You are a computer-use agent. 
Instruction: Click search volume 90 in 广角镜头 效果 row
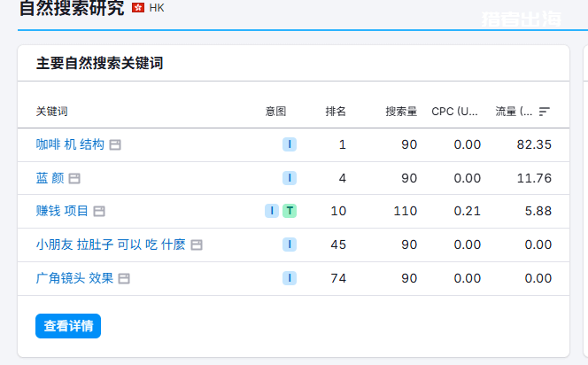pyautogui.click(x=409, y=278)
